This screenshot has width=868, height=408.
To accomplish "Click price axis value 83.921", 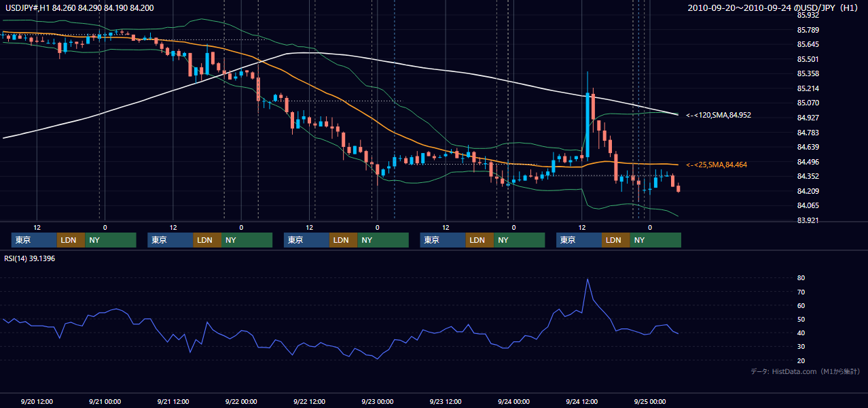I will coord(808,220).
